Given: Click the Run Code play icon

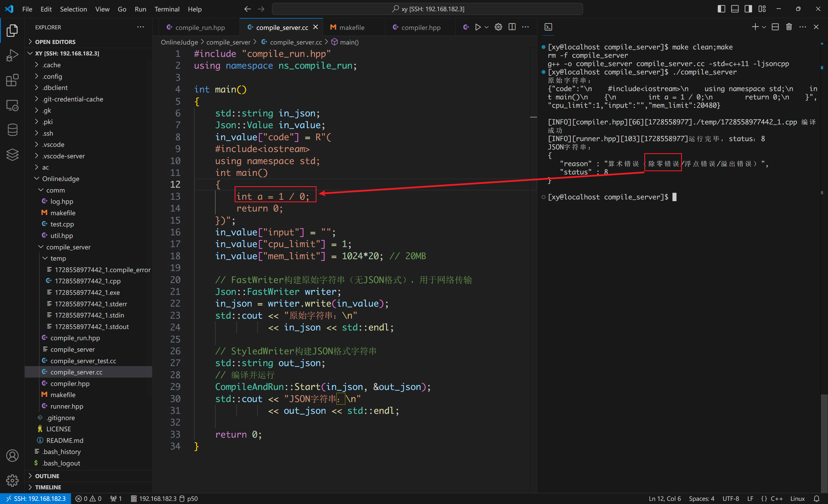Looking at the screenshot, I should click(478, 27).
